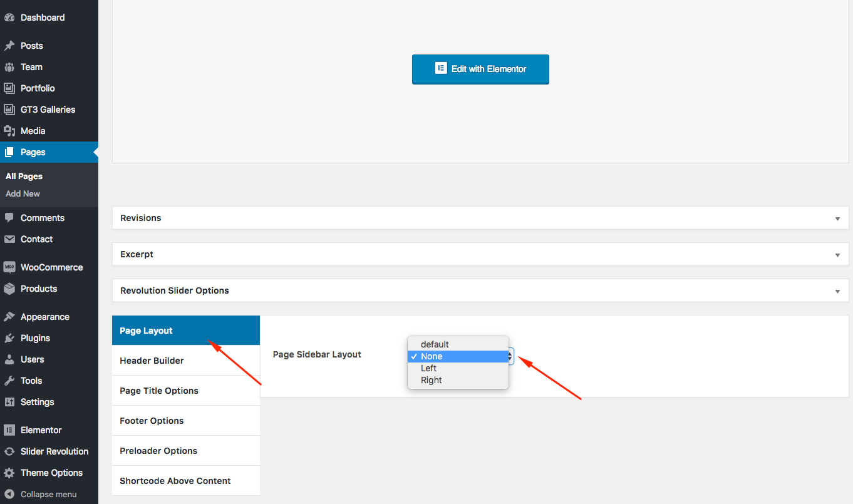This screenshot has width=853, height=504.
Task: Click the Comments bubble icon
Action: (9, 218)
